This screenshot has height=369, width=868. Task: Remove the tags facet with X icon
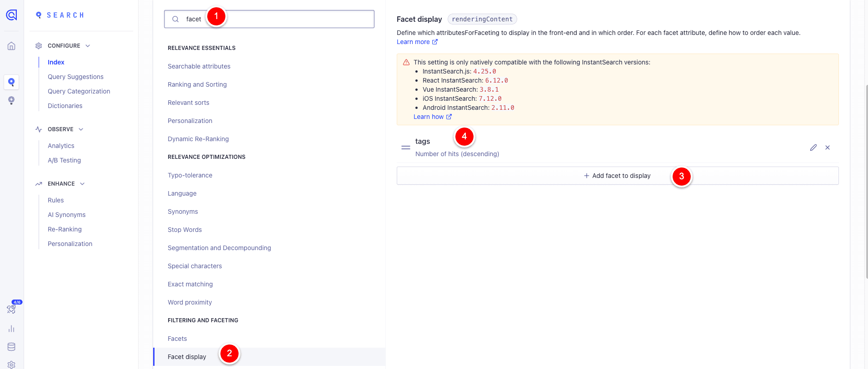click(828, 148)
